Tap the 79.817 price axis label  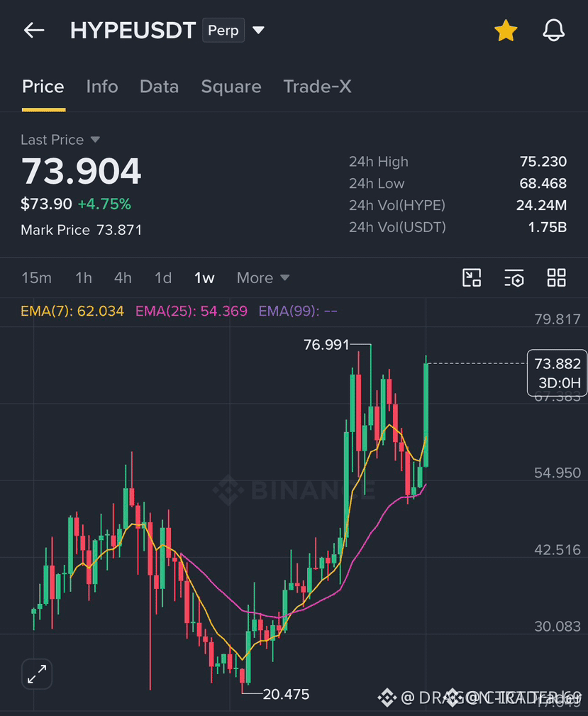558,319
